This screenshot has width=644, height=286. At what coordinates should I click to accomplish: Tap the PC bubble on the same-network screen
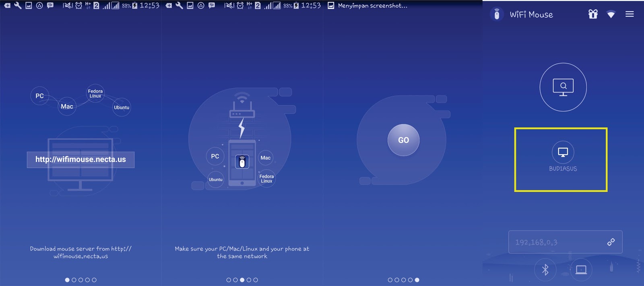coord(215,156)
